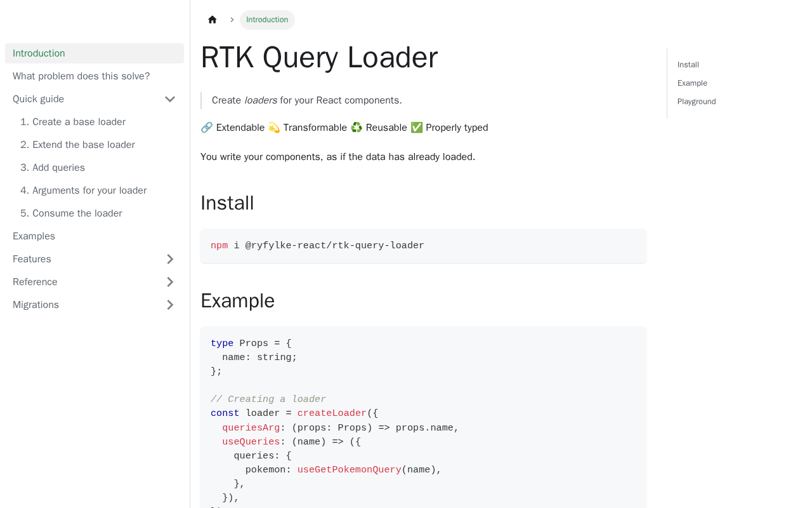Click the Introduction breadcrumb pill
This screenshot has height=508, width=812.
tap(267, 20)
